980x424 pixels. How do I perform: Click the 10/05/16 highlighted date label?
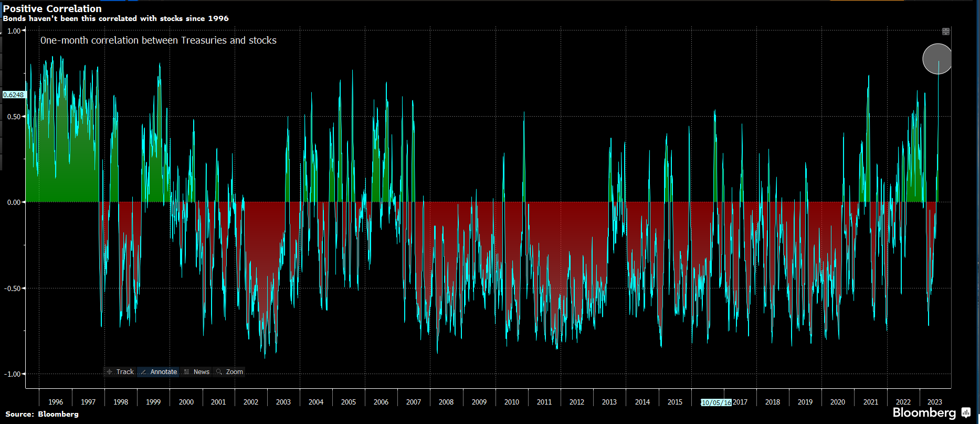pyautogui.click(x=716, y=402)
